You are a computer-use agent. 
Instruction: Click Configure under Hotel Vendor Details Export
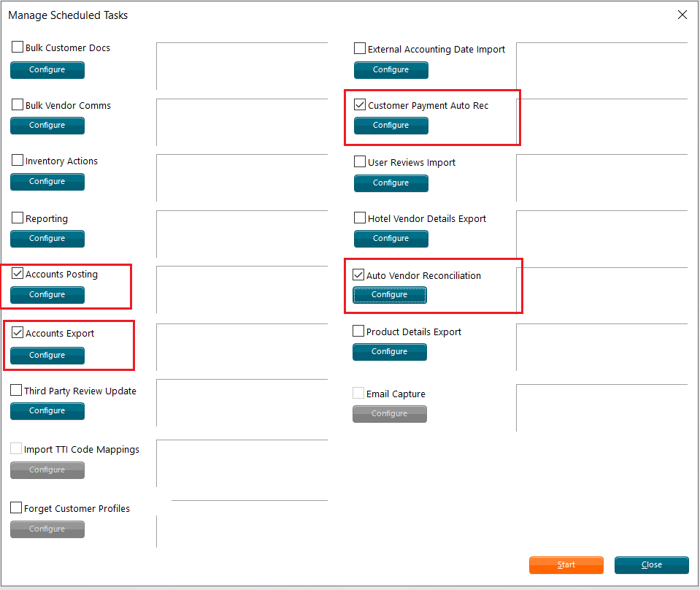[391, 239]
